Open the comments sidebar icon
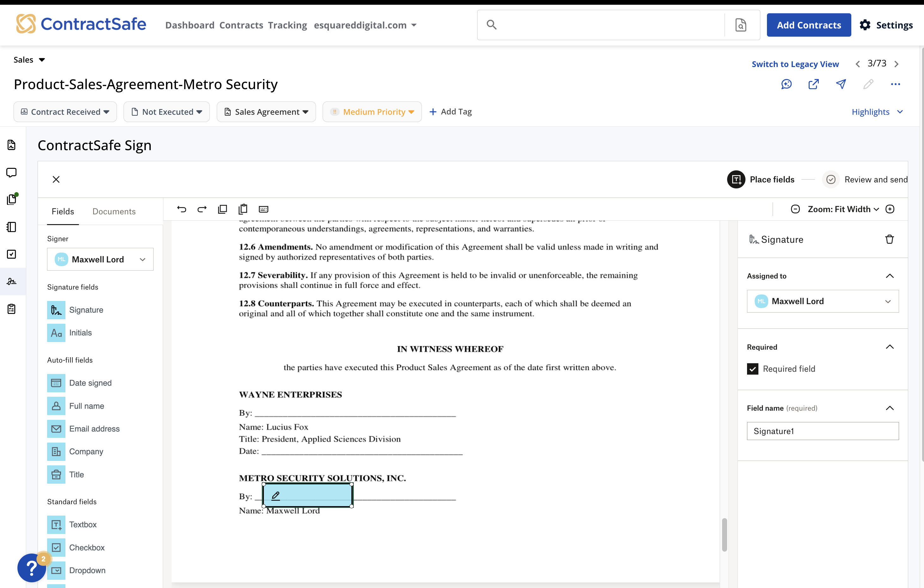 (x=11, y=173)
